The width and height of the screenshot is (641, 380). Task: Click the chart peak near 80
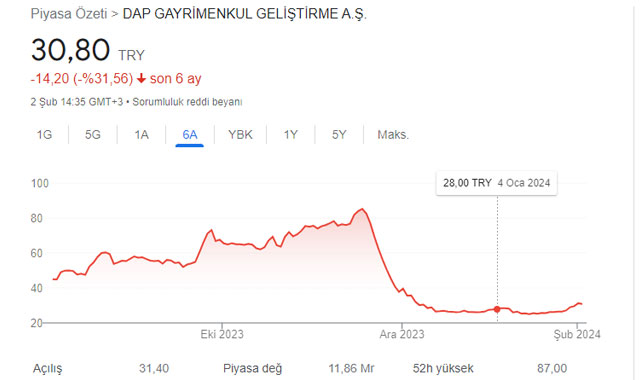(x=362, y=209)
